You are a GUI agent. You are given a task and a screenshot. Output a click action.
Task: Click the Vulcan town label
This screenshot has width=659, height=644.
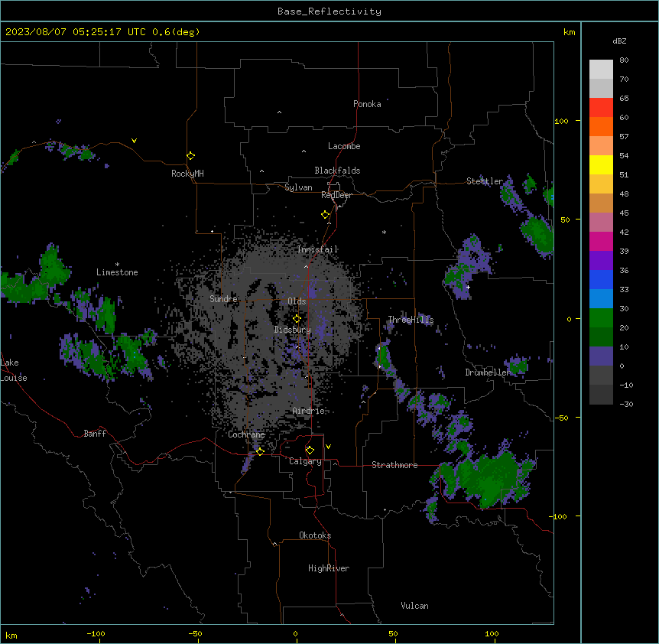click(414, 606)
